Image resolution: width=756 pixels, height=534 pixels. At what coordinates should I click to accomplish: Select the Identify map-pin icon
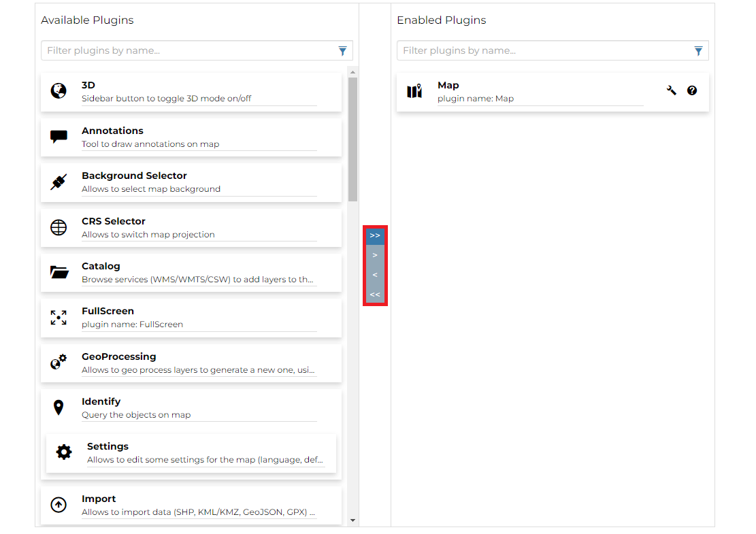point(59,406)
